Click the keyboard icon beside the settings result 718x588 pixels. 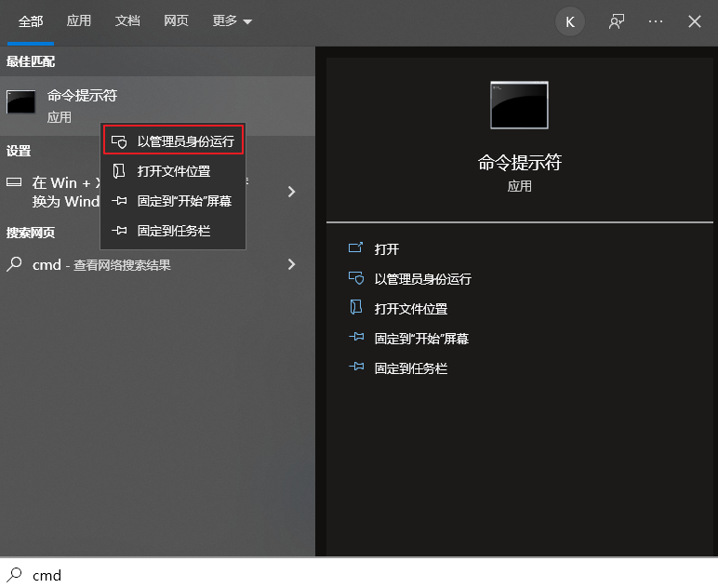point(14,182)
